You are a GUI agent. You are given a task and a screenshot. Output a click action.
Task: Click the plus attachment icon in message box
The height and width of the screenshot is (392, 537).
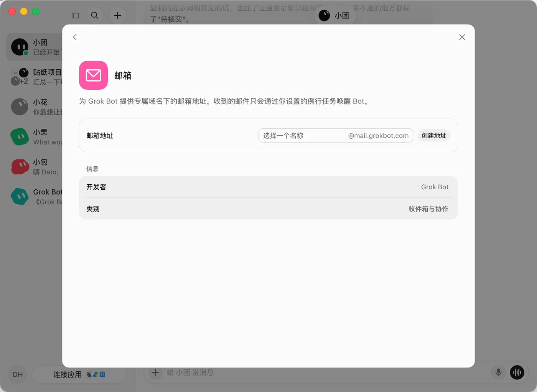[155, 372]
